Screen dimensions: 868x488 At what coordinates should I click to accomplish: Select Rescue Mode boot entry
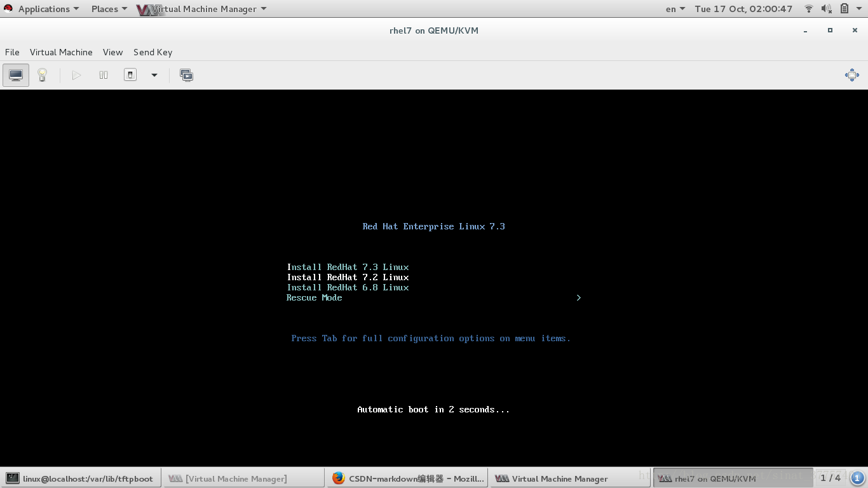[433, 297]
